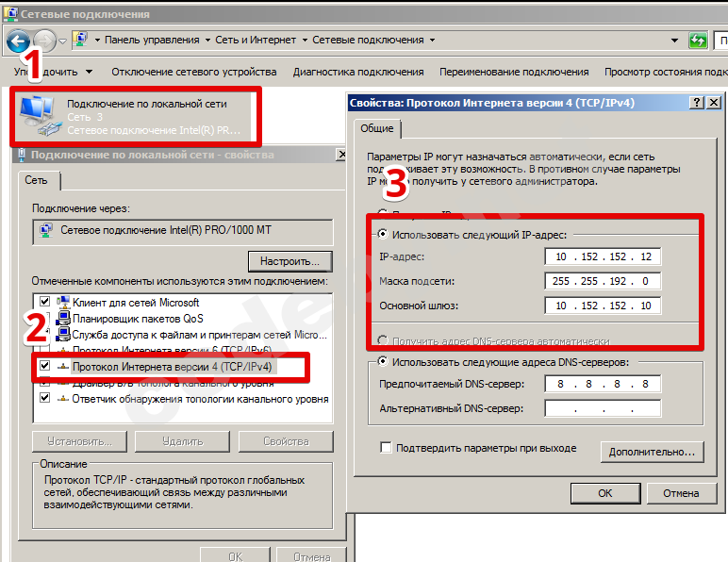
Task: Select the Local Area Connection network icon
Action: (x=40, y=116)
